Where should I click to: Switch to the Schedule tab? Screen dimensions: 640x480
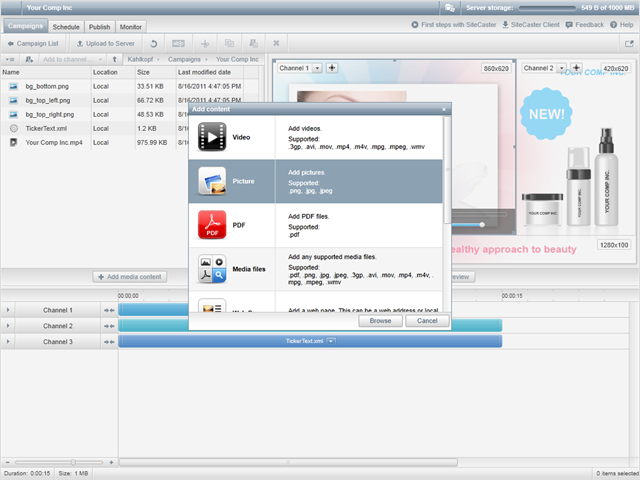point(66,27)
